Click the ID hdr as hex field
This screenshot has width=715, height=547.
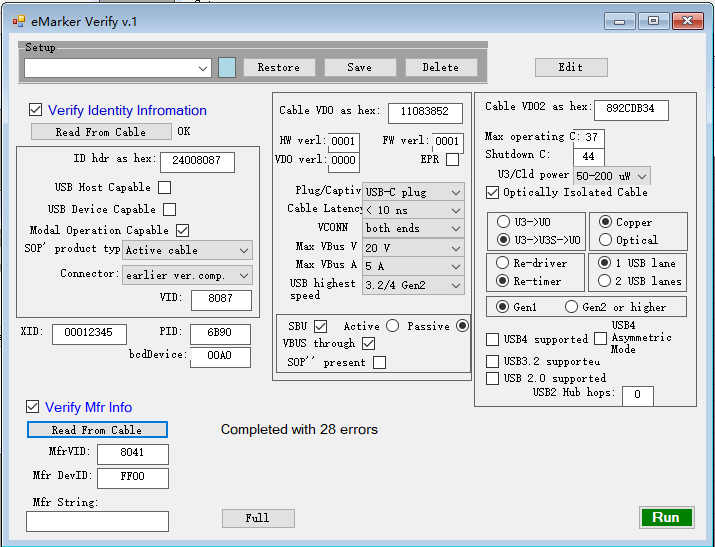[x=197, y=162]
